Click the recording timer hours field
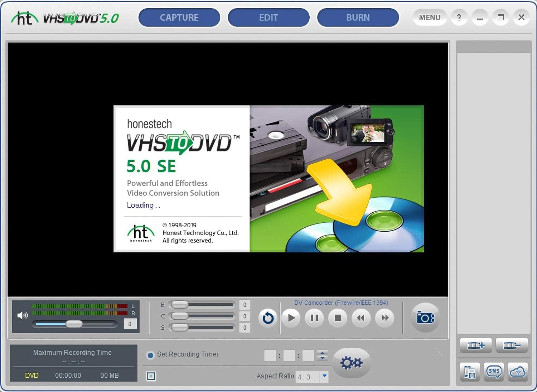This screenshot has width=537, height=392. click(x=270, y=355)
